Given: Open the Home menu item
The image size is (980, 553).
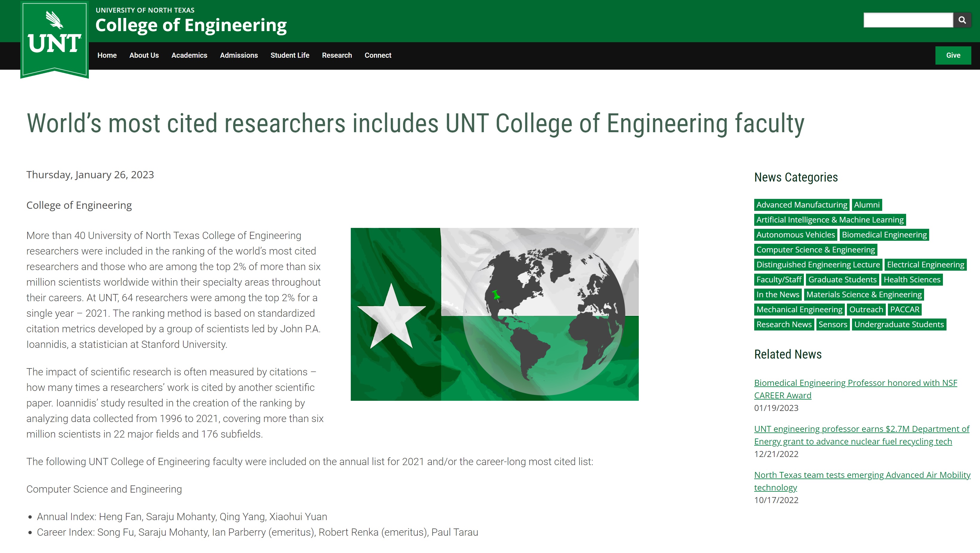Looking at the screenshot, I should coord(107,55).
